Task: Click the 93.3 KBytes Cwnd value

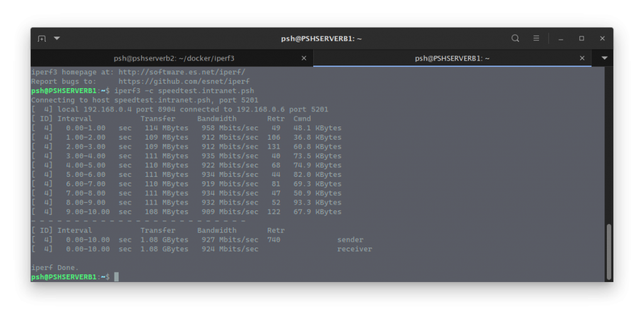Action: (x=317, y=203)
